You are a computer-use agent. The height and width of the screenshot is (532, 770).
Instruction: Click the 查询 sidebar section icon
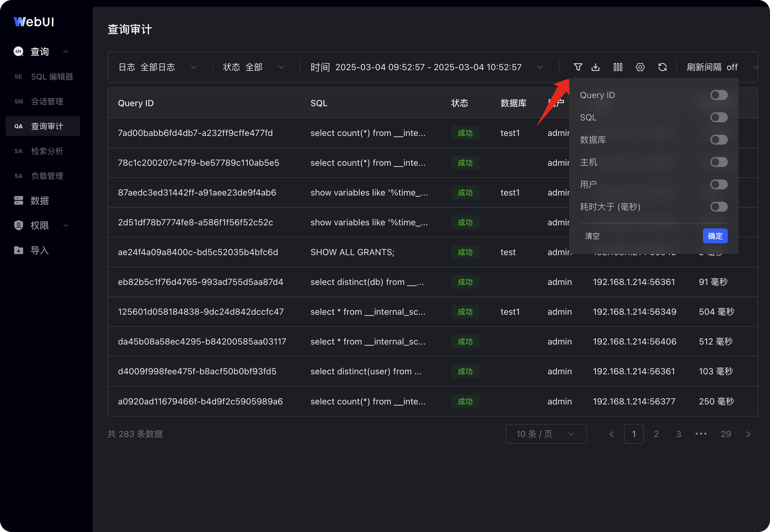tap(18, 51)
